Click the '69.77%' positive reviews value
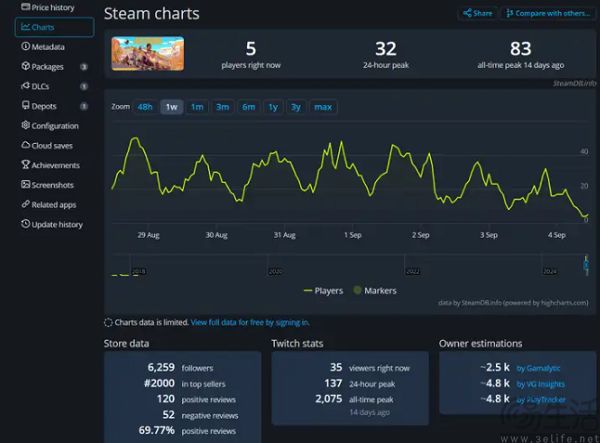This screenshot has height=443, width=600. (x=157, y=430)
